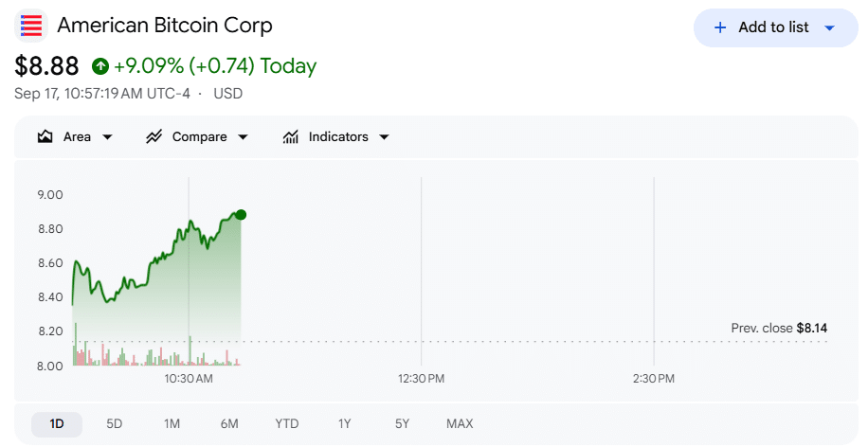This screenshot has width=868, height=447.
Task: Expand the Area chart type dropdown arrow
Action: 107,137
